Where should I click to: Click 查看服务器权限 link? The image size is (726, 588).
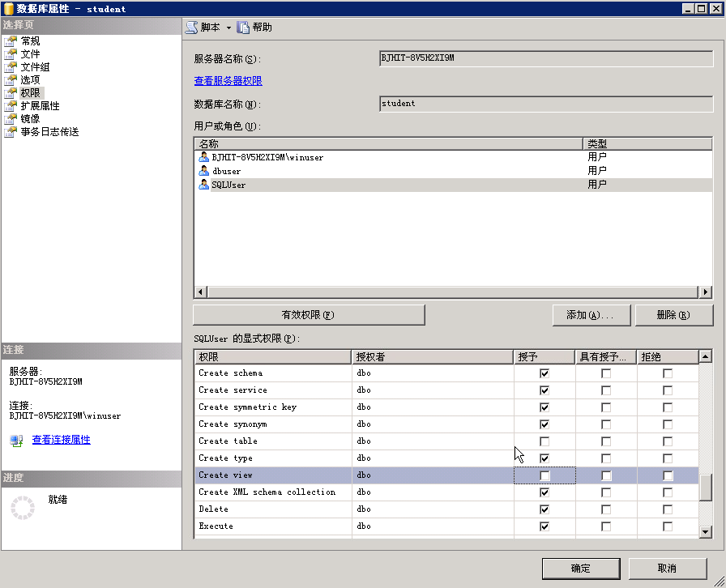coord(228,80)
